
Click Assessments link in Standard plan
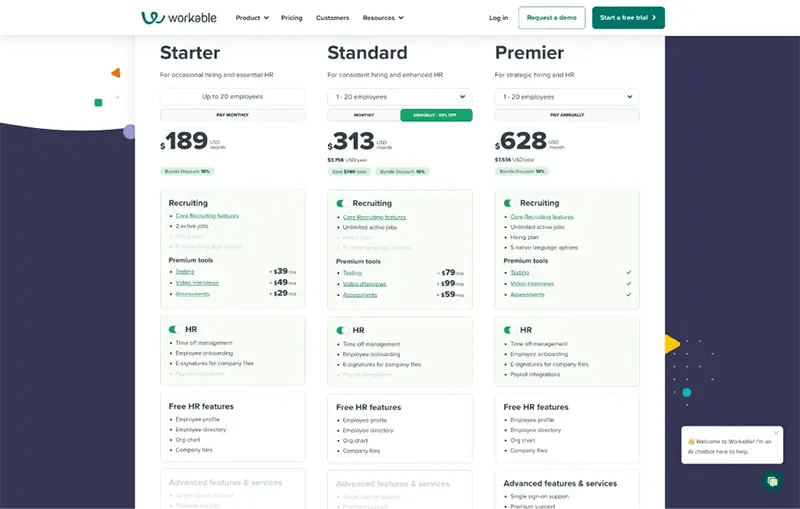(x=360, y=295)
